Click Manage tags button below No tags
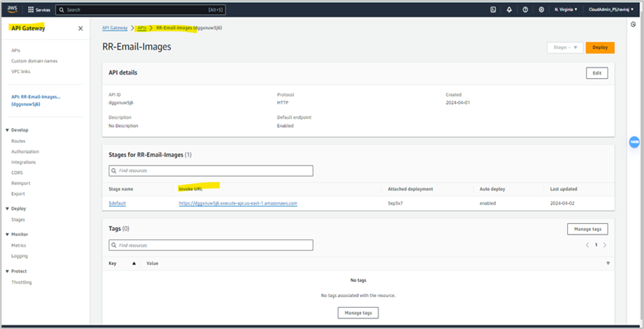Viewport: 644px width, 329px height. point(358,313)
